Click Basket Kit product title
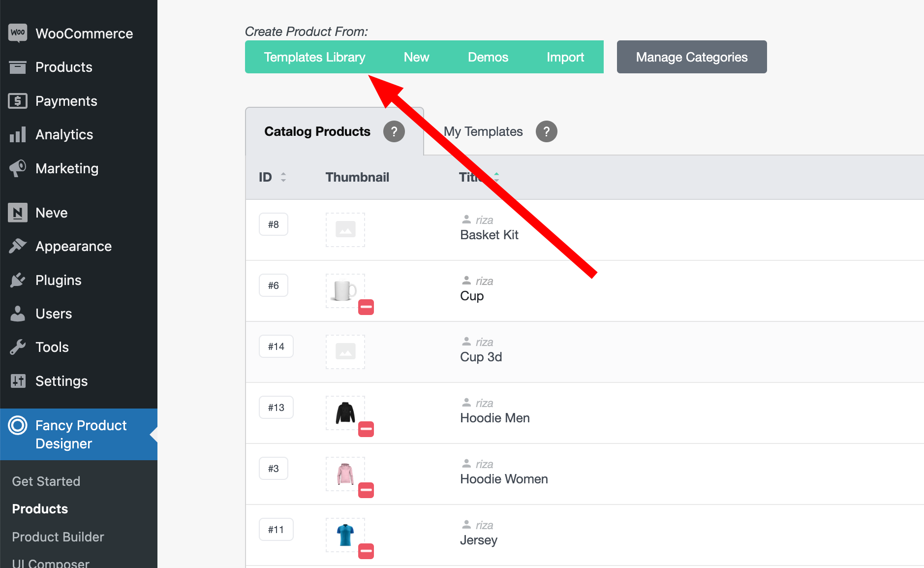This screenshot has height=568, width=924. click(x=489, y=235)
